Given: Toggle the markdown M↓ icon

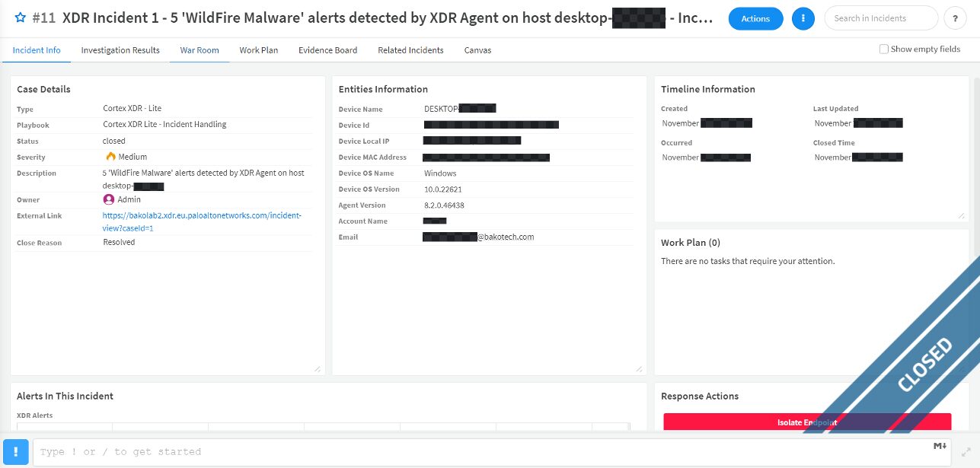Looking at the screenshot, I should (x=939, y=447).
